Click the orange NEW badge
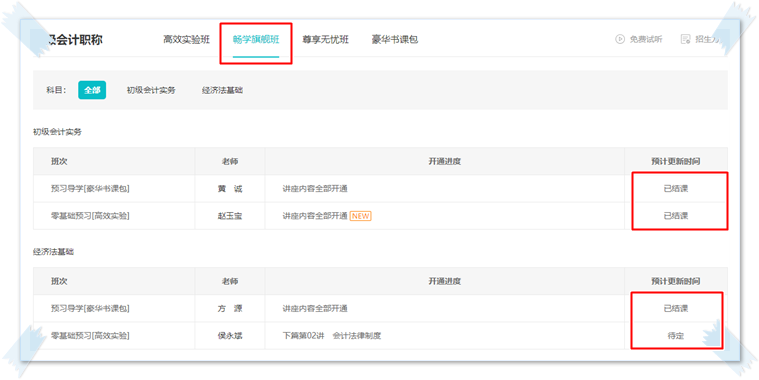759x380 pixels. click(x=361, y=216)
